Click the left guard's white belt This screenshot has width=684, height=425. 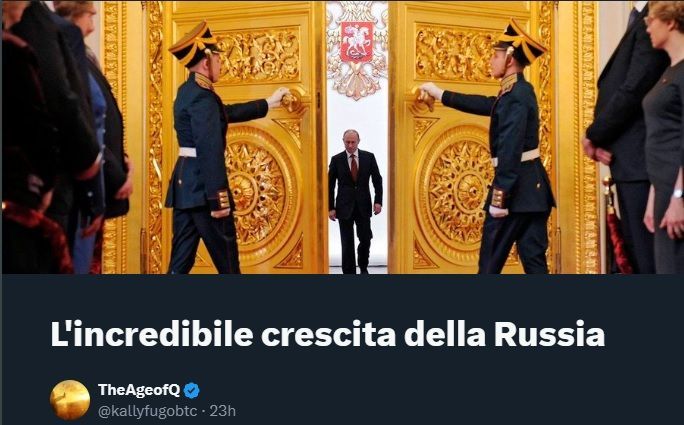[x=187, y=152]
